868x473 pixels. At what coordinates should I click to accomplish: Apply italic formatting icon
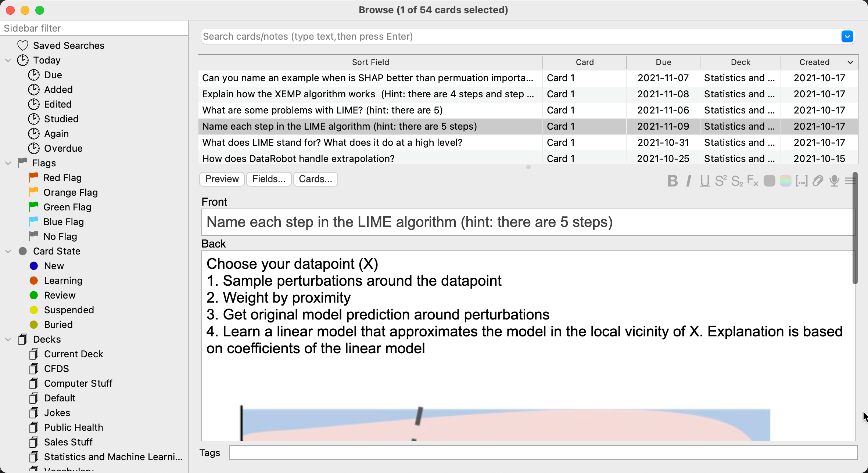[x=689, y=181]
